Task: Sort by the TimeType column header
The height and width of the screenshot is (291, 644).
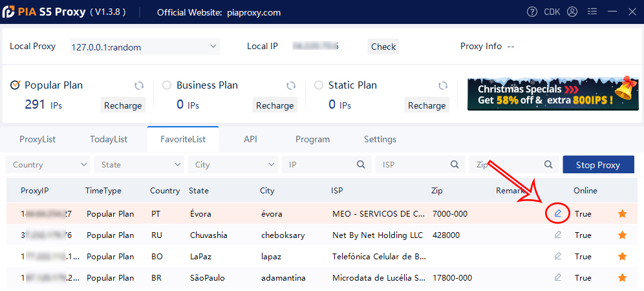Action: pos(103,190)
